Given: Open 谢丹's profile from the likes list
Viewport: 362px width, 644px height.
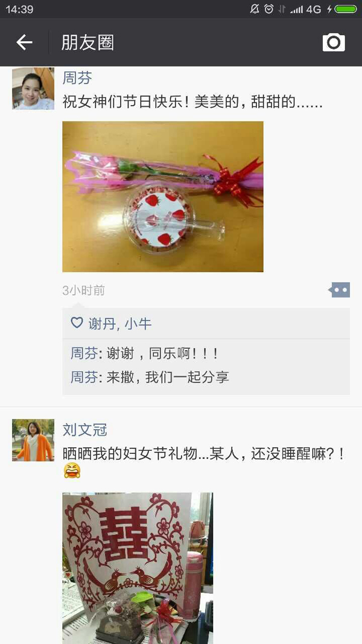Looking at the screenshot, I should pos(102,324).
